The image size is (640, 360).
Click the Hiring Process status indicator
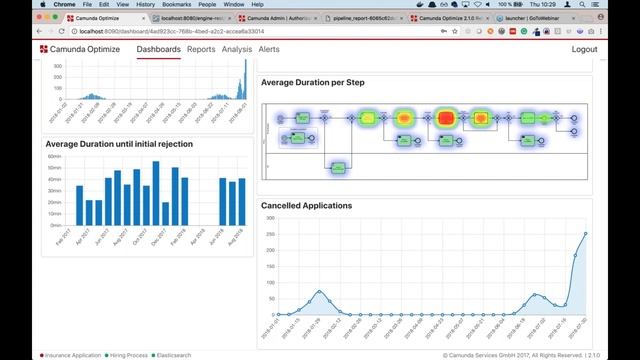[126, 356]
